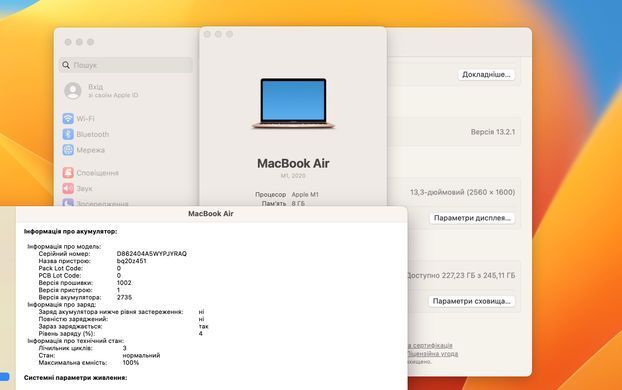Click the Докладніше... button
The image size is (622, 390).
coord(486,75)
